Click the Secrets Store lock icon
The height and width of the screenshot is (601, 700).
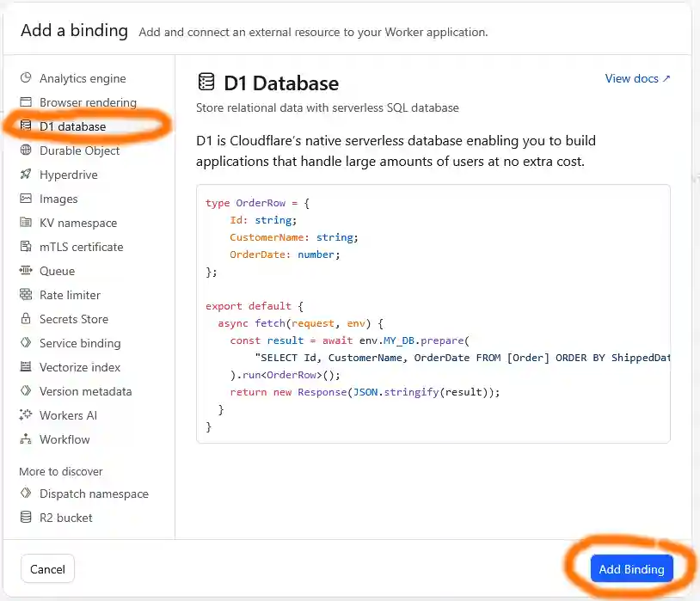[26, 319]
